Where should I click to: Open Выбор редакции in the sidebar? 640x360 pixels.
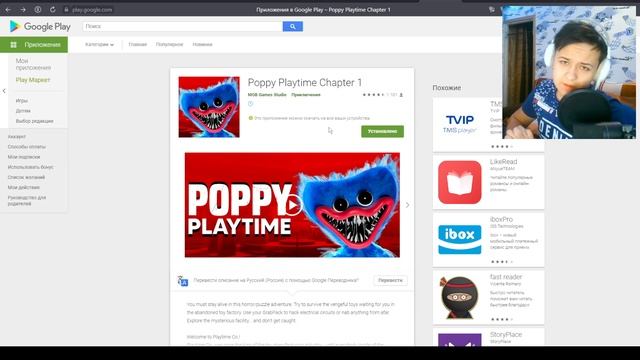click(34, 121)
